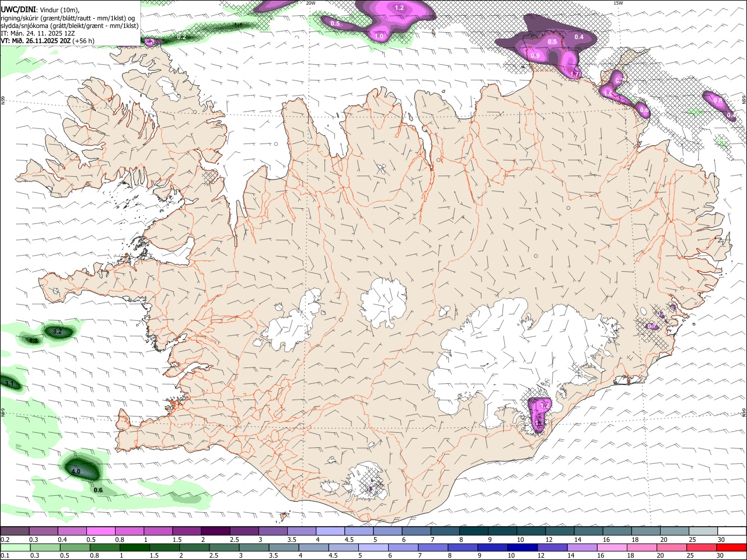Click the bright magenta swatch between 0.5 and 0.8
This screenshot has width=747, height=560.
(100, 531)
